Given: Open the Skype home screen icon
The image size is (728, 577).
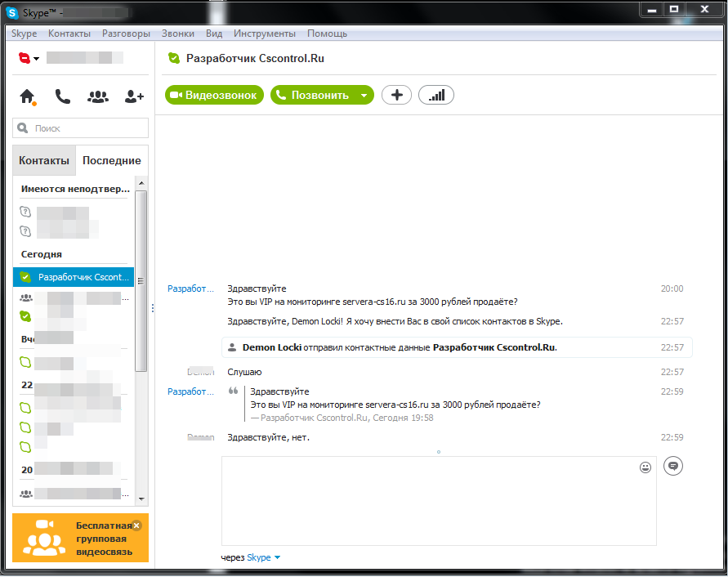Looking at the screenshot, I should coord(28,96).
